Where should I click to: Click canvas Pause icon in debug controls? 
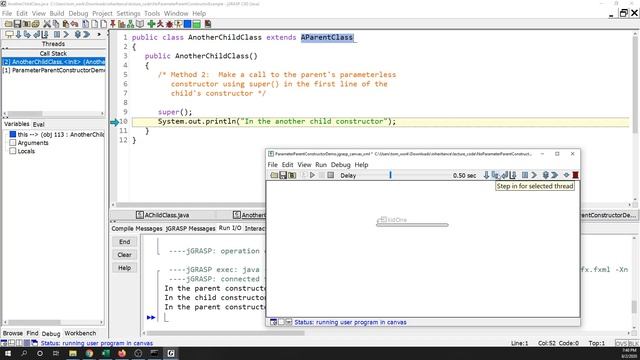point(525,175)
